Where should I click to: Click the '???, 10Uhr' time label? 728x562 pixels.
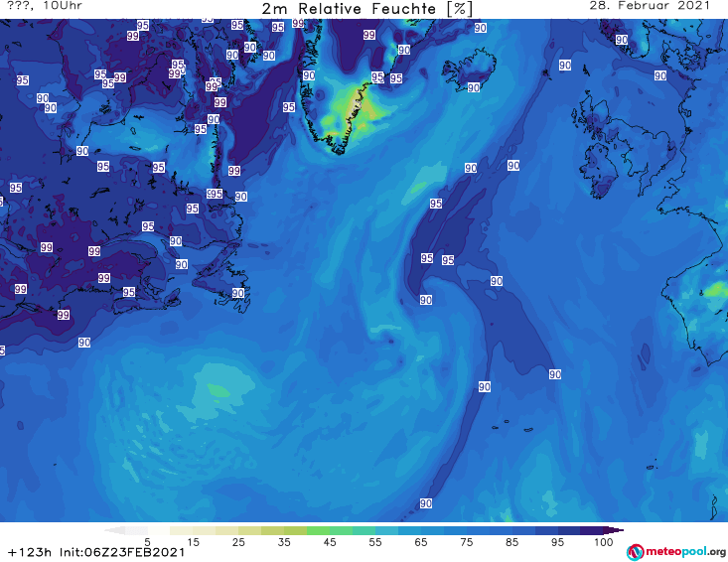coord(45,6)
